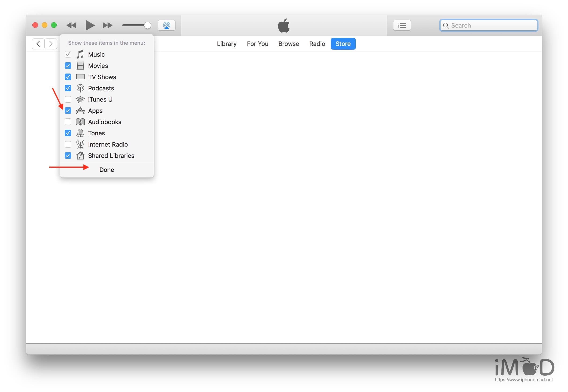Open the Up Next list icon
Screen dimensions: 568x392
click(x=402, y=25)
